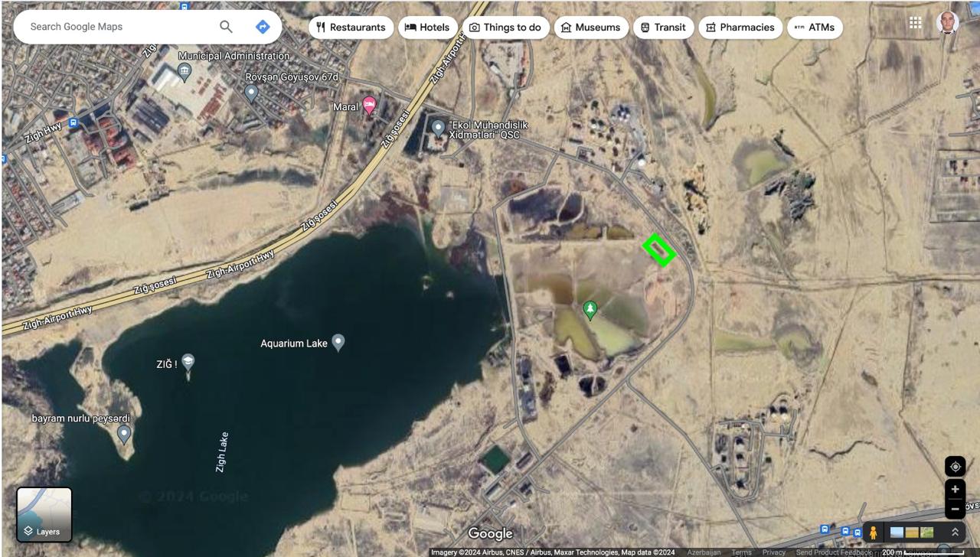980x557 pixels.
Task: Select the Pharmacies filter chip
Action: click(x=740, y=28)
